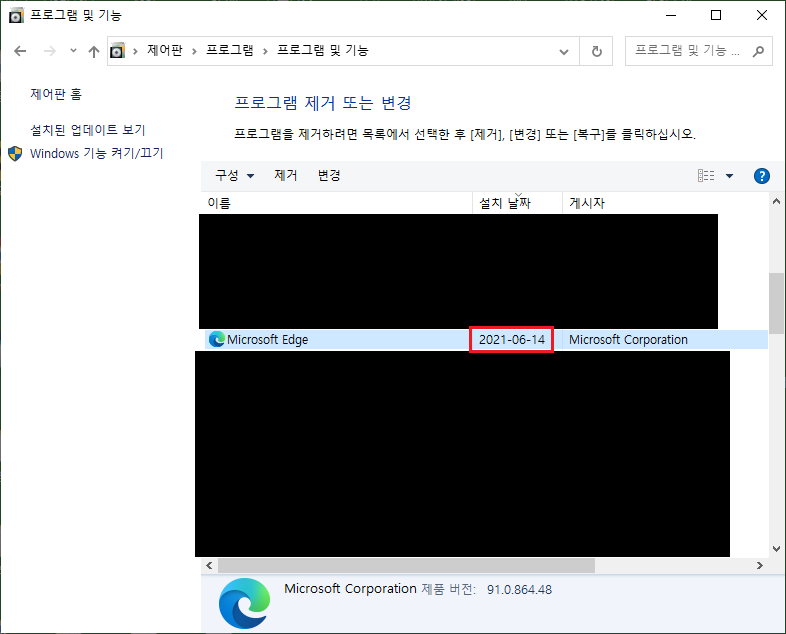
Task: Open the 구성 organize menu
Action: [235, 175]
